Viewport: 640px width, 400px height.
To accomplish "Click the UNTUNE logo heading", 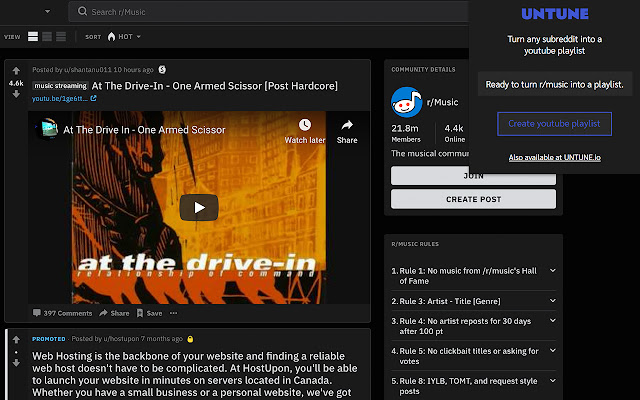I will point(555,14).
